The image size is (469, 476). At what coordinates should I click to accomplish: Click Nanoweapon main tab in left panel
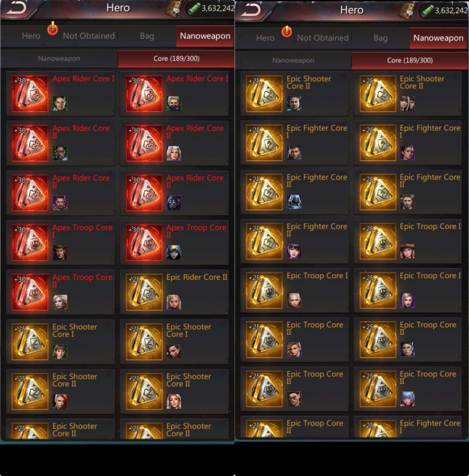click(x=205, y=36)
